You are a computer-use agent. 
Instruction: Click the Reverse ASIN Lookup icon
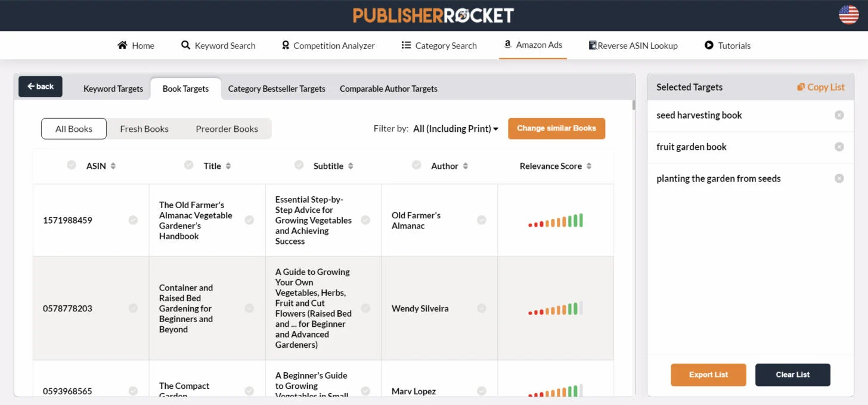point(593,45)
